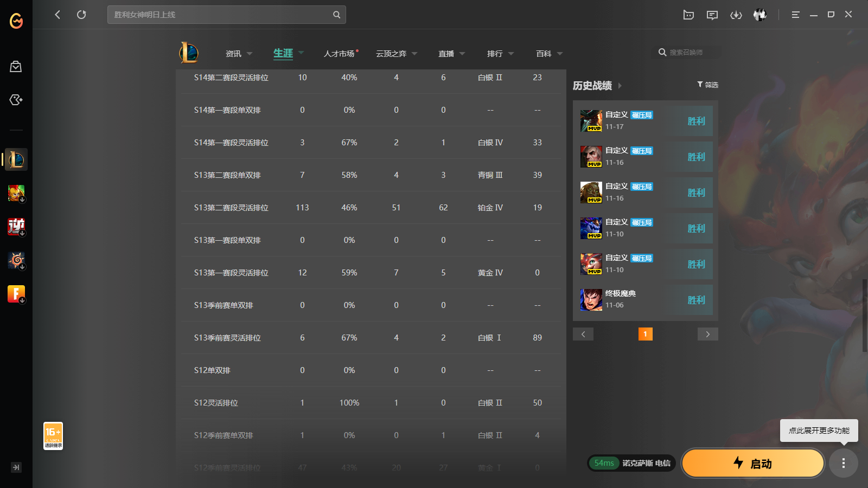
Task: Click the search magnifier in the top search bar
Action: (336, 15)
